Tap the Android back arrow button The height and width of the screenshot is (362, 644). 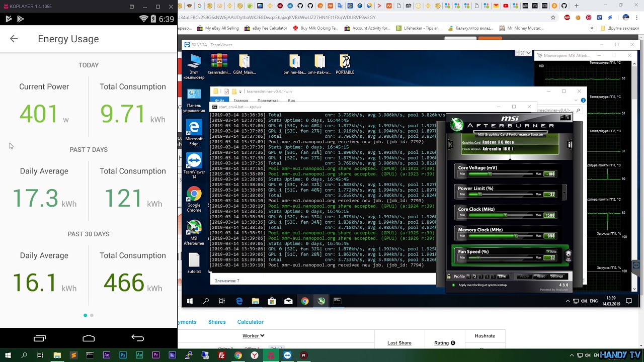tap(137, 338)
